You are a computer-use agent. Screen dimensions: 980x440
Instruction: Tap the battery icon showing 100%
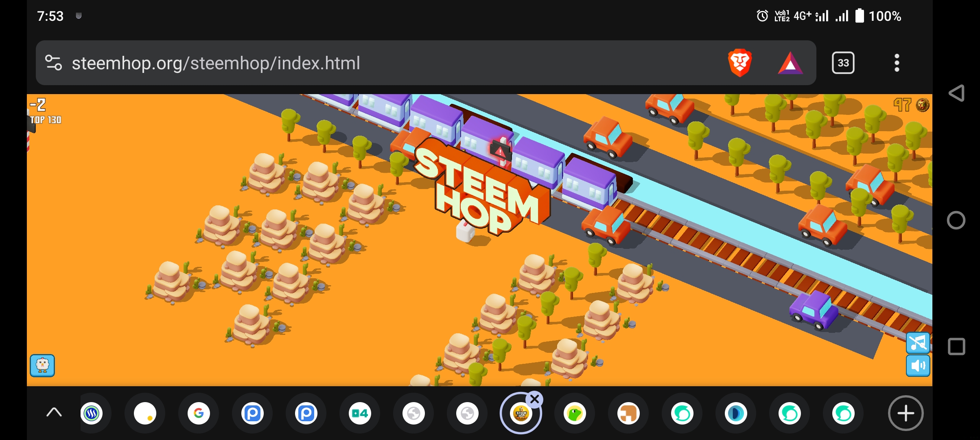coord(860,16)
